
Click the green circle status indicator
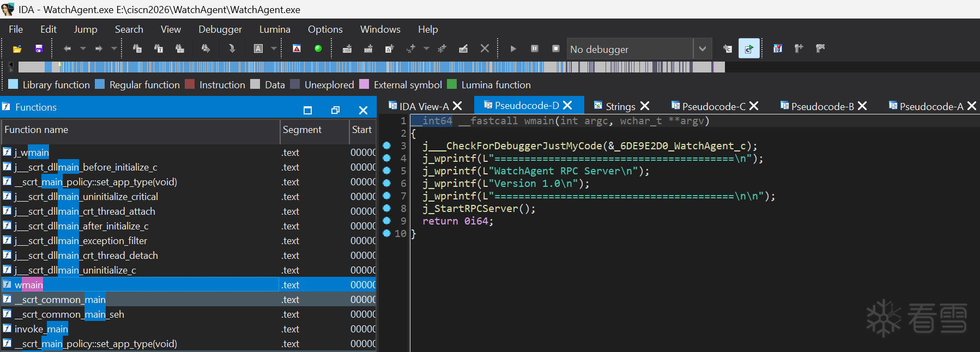(x=318, y=49)
